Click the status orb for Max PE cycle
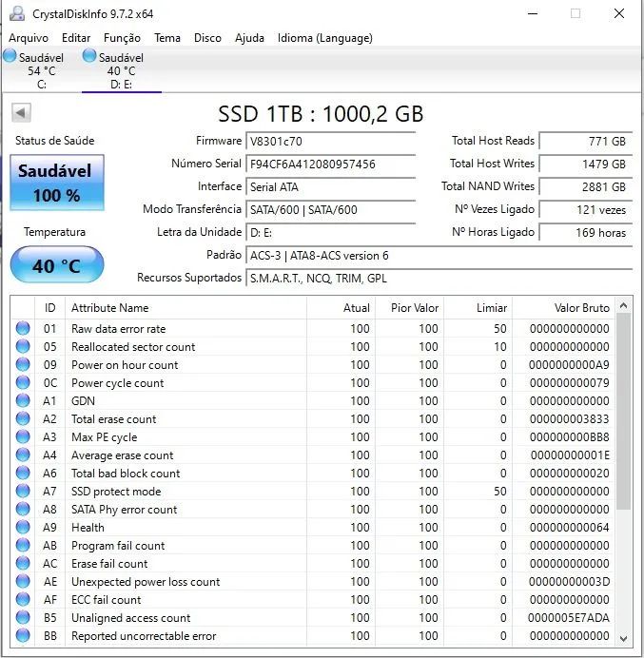 coord(23,436)
